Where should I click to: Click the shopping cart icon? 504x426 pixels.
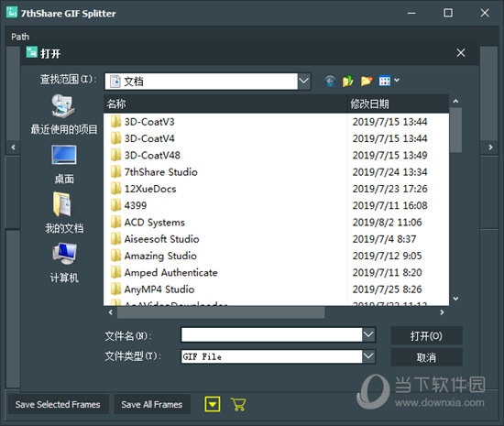pos(238,404)
